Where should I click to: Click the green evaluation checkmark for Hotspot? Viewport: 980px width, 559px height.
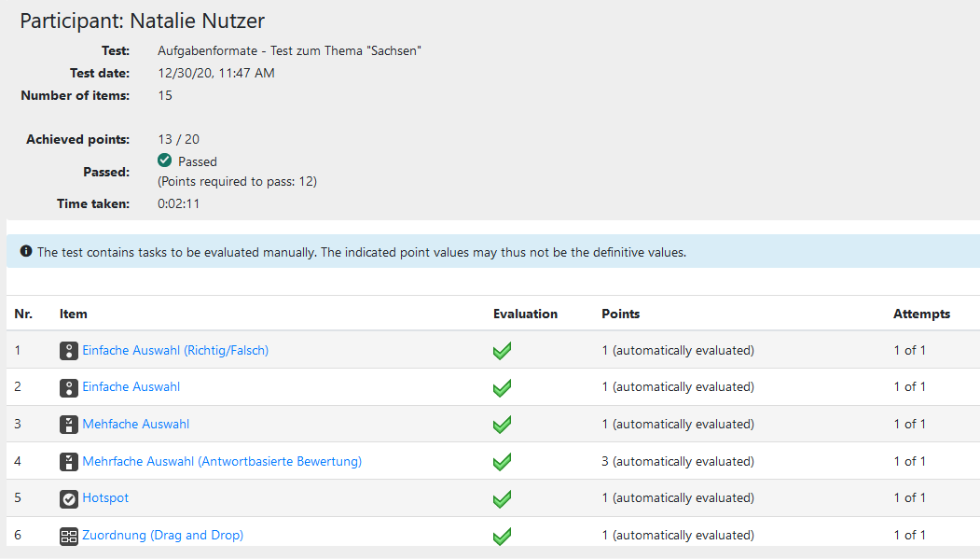click(x=502, y=499)
